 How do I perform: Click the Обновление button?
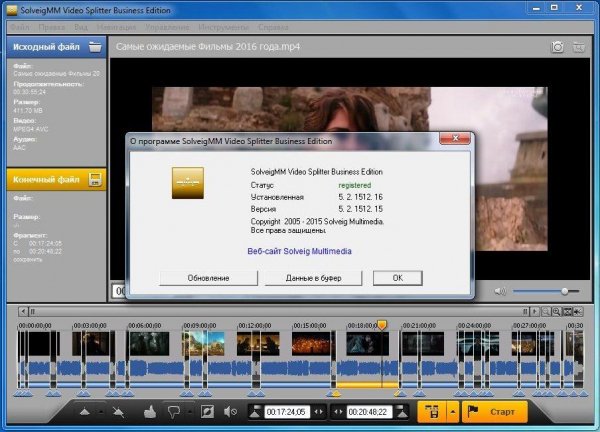pos(208,278)
